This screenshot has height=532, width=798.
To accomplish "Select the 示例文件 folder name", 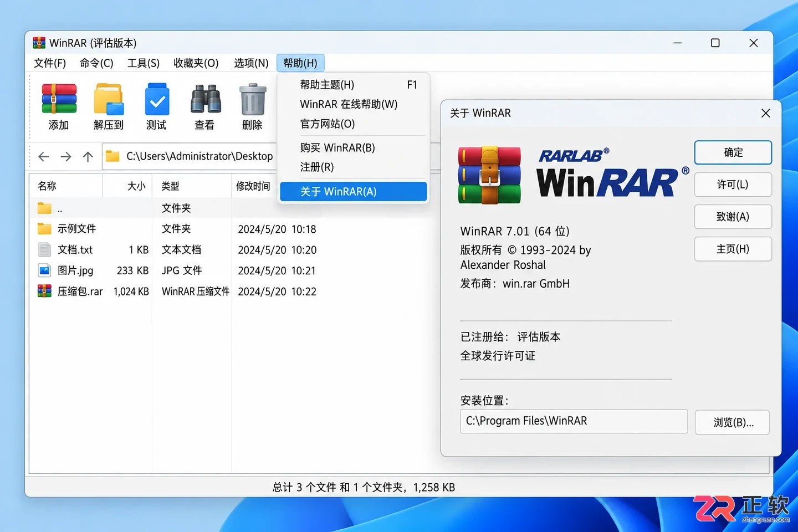I will [x=77, y=228].
